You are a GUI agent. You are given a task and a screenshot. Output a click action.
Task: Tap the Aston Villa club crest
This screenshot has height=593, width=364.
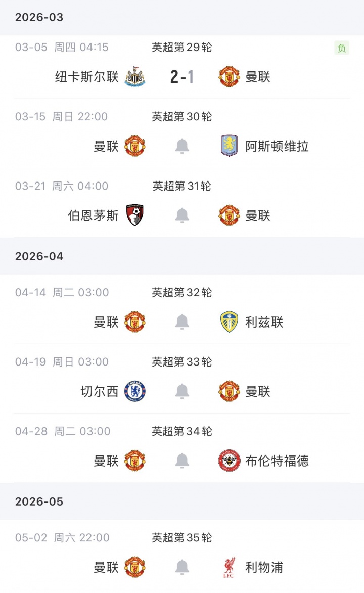point(229,146)
